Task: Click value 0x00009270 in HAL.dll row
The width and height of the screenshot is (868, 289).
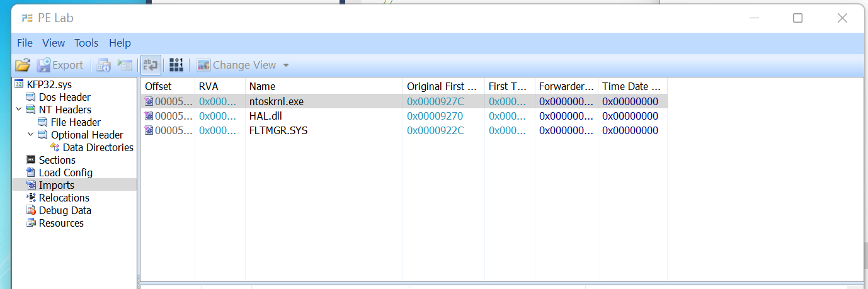Action: point(435,116)
